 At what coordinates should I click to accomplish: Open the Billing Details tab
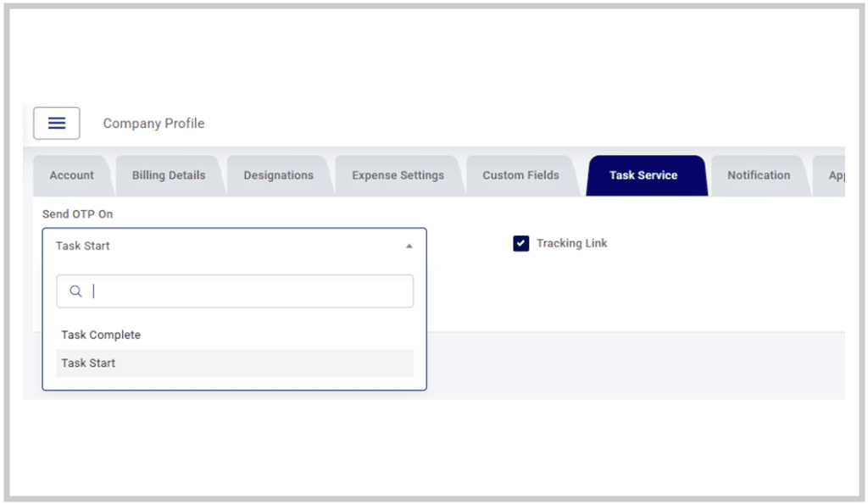[x=168, y=175]
